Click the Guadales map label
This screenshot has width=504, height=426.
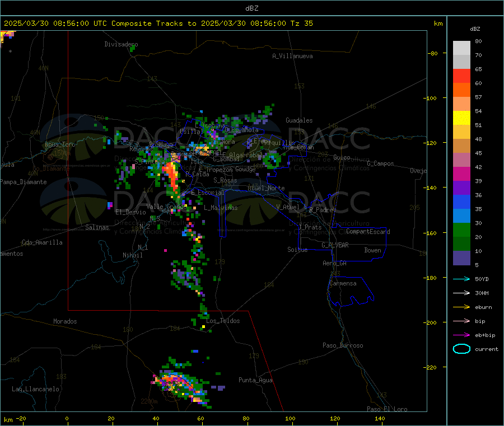(299, 120)
